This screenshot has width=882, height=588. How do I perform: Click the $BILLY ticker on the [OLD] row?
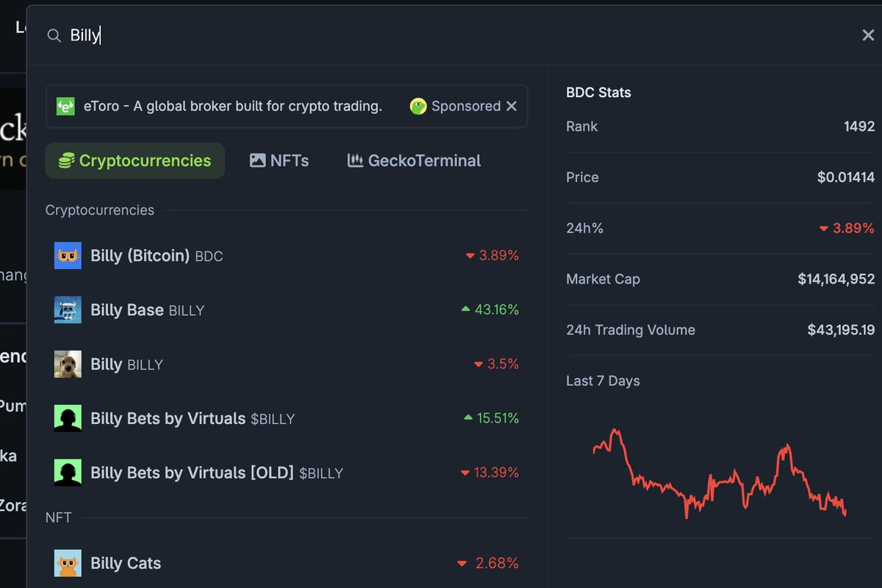321,473
